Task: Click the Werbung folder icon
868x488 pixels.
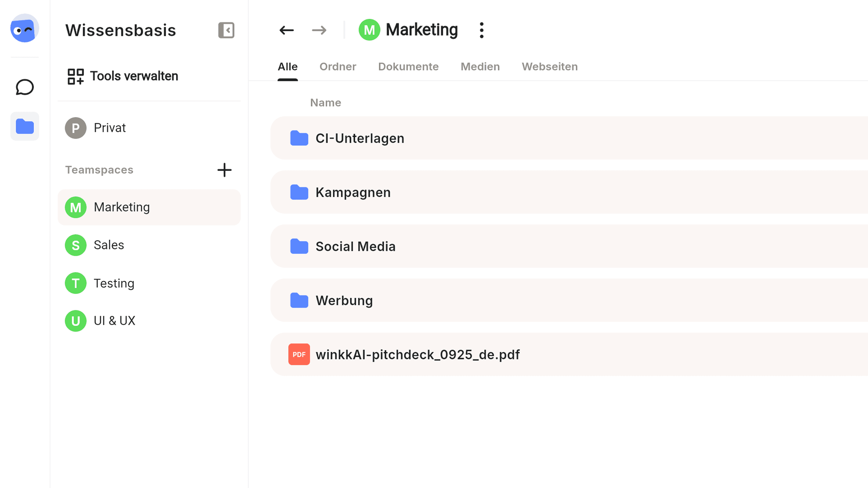Action: (x=298, y=300)
